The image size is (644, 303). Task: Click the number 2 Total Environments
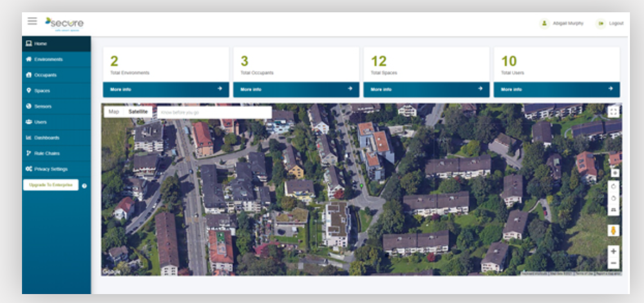coord(114,61)
